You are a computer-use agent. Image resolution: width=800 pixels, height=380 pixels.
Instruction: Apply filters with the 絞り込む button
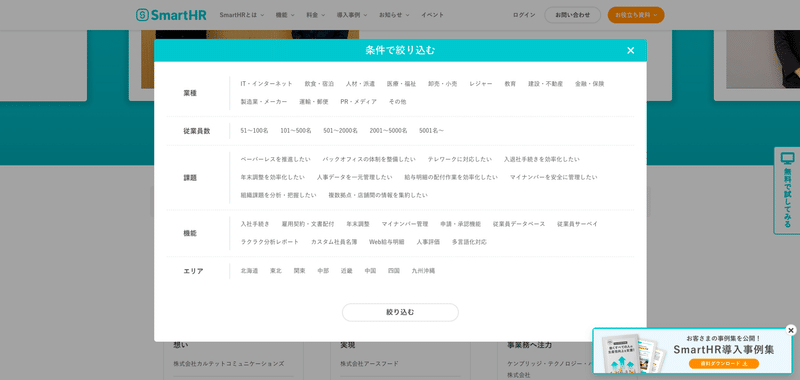pyautogui.click(x=400, y=312)
